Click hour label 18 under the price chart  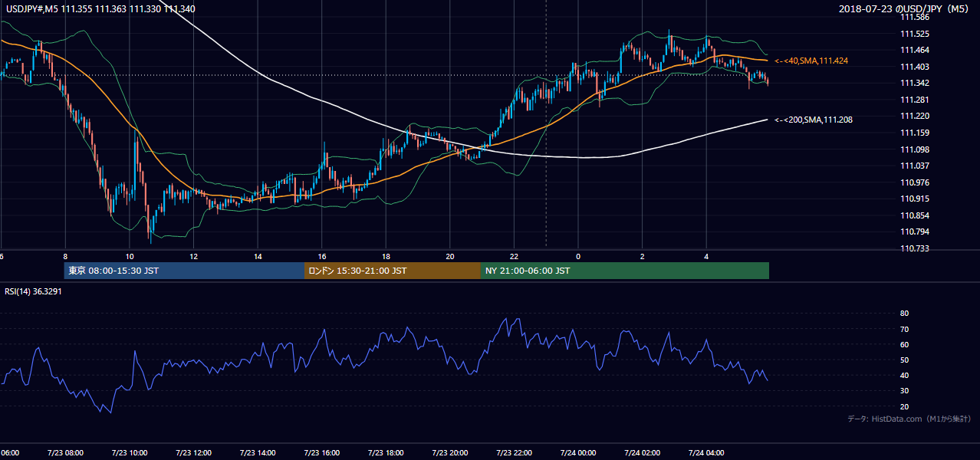tap(386, 257)
